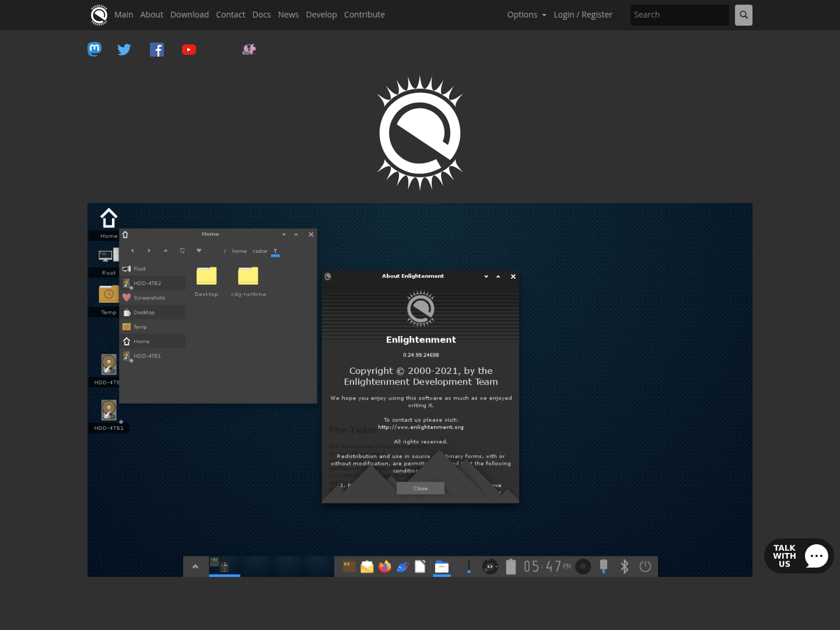Click the mail envelope icon on the shelf
Viewport: 840px width, 630px height.
coord(367,566)
